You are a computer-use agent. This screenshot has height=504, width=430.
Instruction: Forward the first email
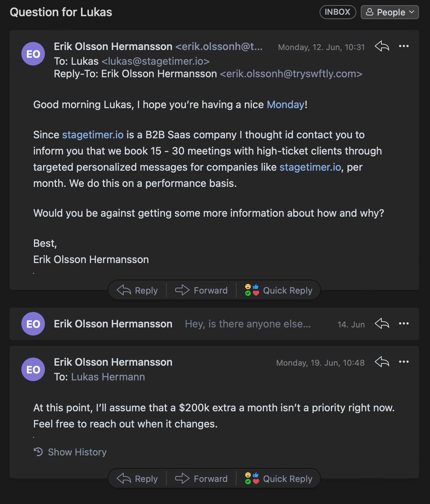click(x=201, y=290)
